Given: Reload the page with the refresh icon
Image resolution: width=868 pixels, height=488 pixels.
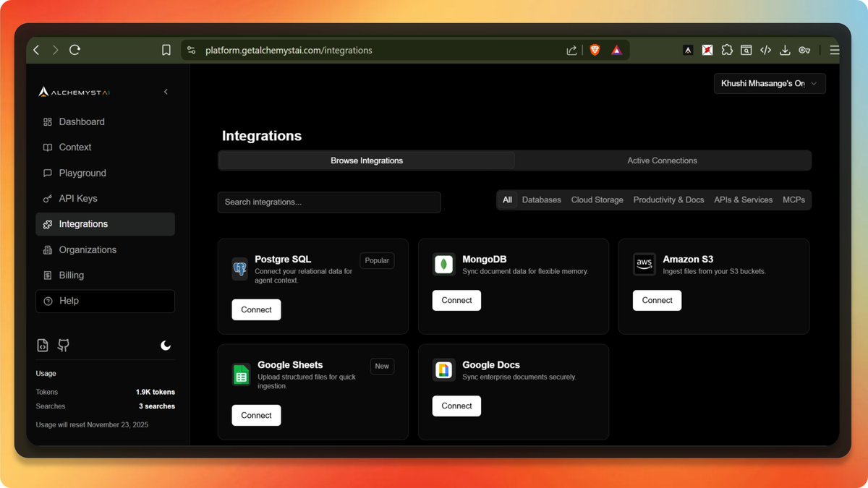Looking at the screenshot, I should (x=75, y=50).
